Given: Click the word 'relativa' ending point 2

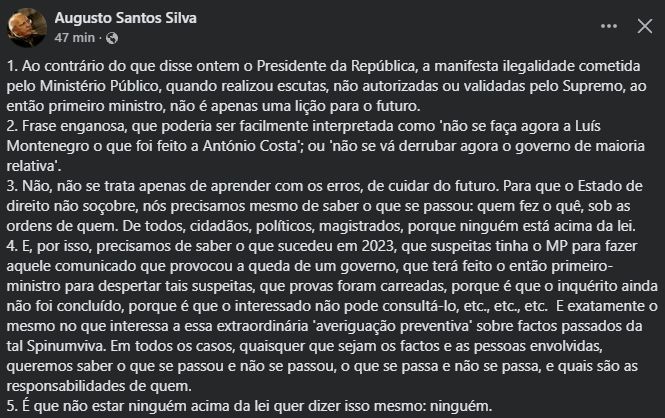Looking at the screenshot, I should [x=31, y=166].
